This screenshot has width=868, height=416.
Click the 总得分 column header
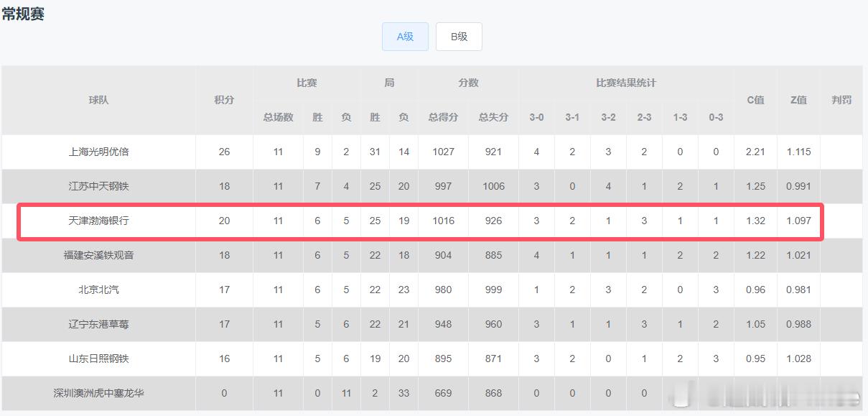[443, 117]
